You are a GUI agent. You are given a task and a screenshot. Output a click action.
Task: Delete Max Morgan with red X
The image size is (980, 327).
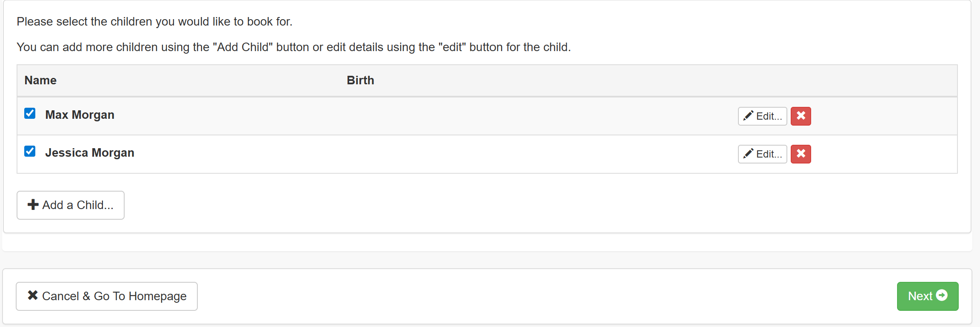801,116
